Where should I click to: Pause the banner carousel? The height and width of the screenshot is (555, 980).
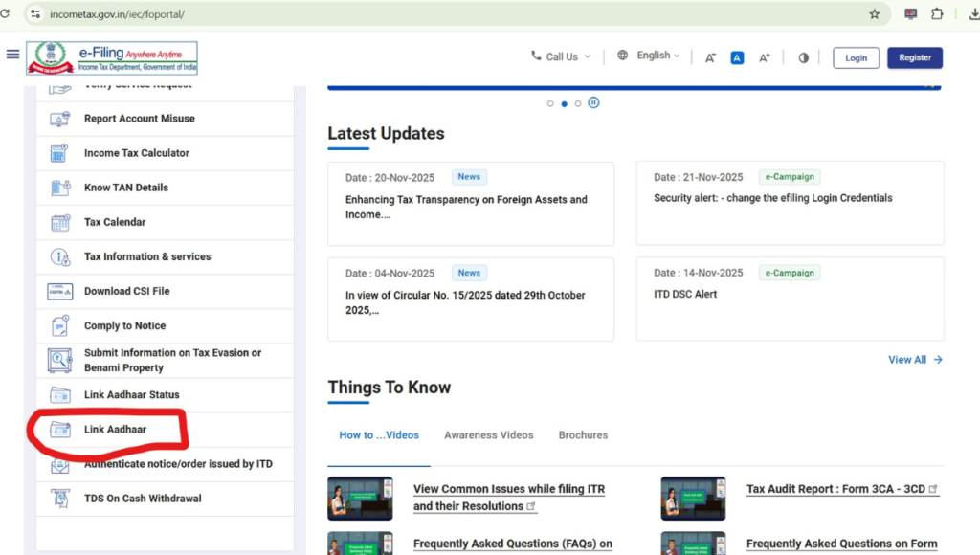tap(593, 102)
